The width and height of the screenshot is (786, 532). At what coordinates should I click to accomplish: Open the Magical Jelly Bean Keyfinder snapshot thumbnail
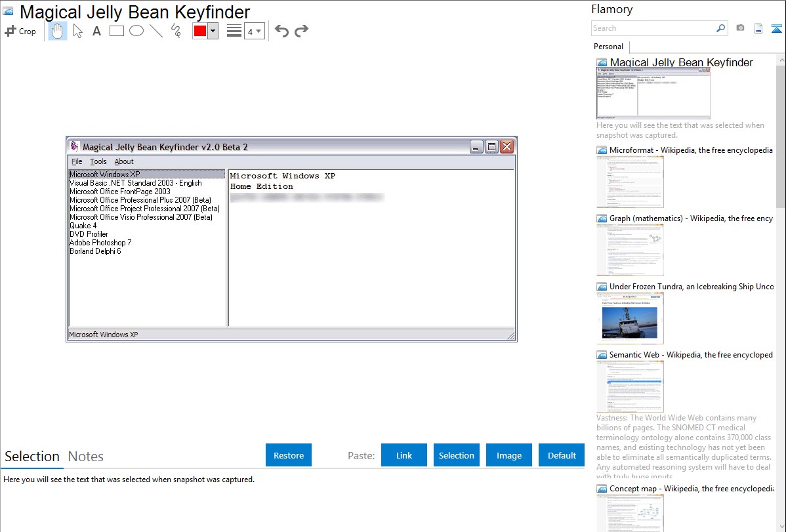pyautogui.click(x=653, y=94)
